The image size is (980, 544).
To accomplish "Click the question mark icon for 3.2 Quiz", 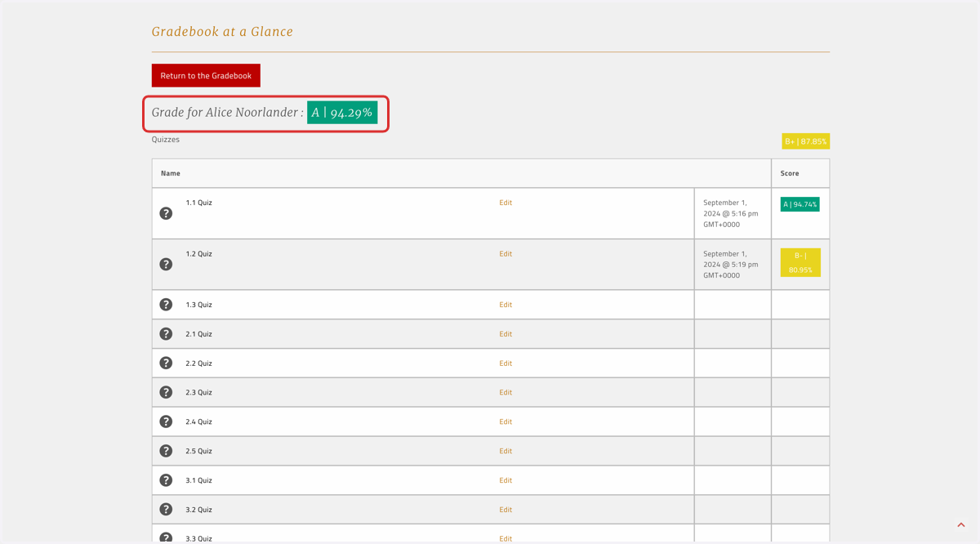I will [x=166, y=510].
